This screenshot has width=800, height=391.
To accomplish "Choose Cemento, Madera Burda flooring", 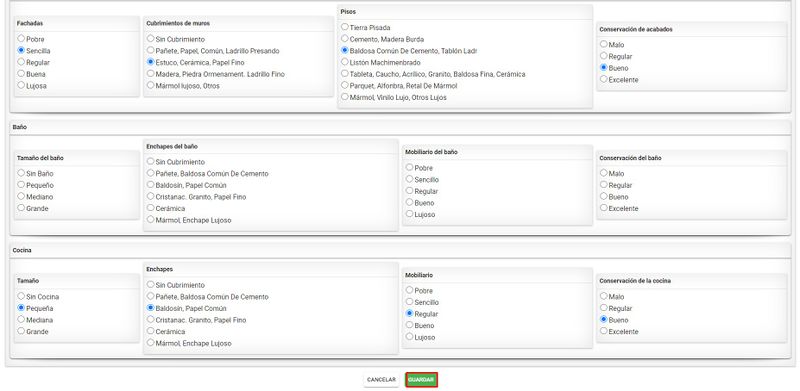I will coord(345,39).
